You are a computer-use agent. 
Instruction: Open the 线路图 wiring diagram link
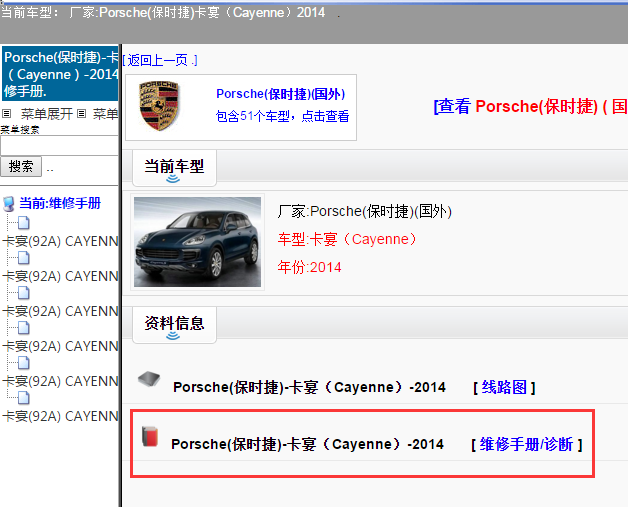pyautogui.click(x=504, y=387)
